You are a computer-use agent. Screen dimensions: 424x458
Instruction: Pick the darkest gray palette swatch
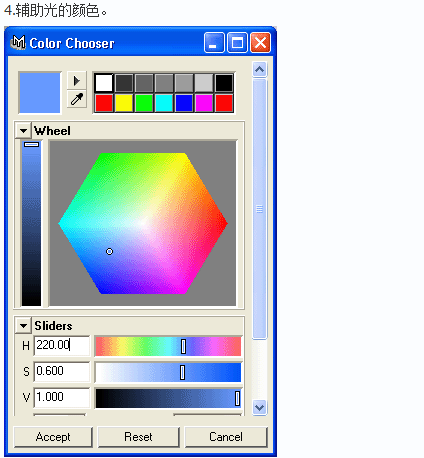pos(124,83)
